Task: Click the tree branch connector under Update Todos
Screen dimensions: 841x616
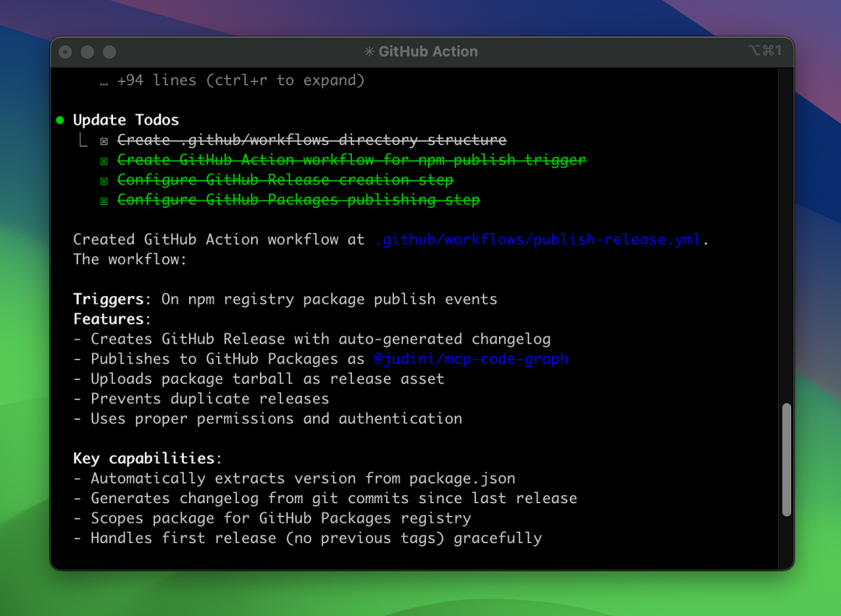Action: point(83,141)
